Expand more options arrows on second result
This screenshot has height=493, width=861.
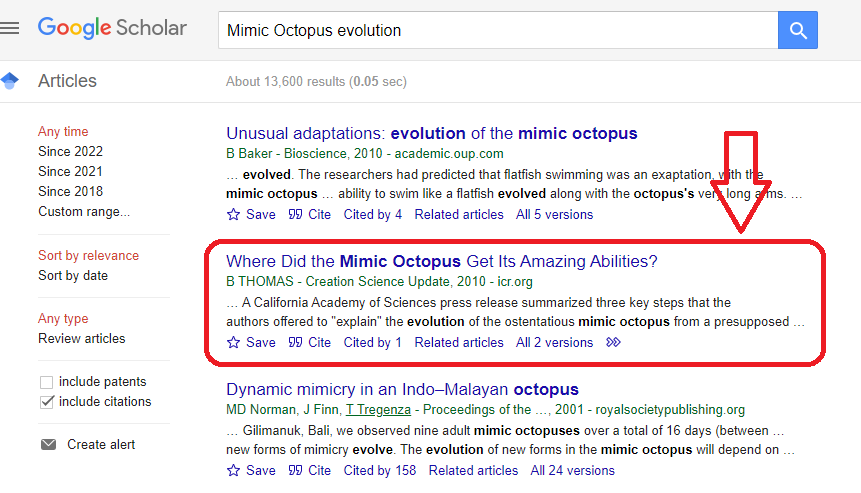tap(614, 342)
